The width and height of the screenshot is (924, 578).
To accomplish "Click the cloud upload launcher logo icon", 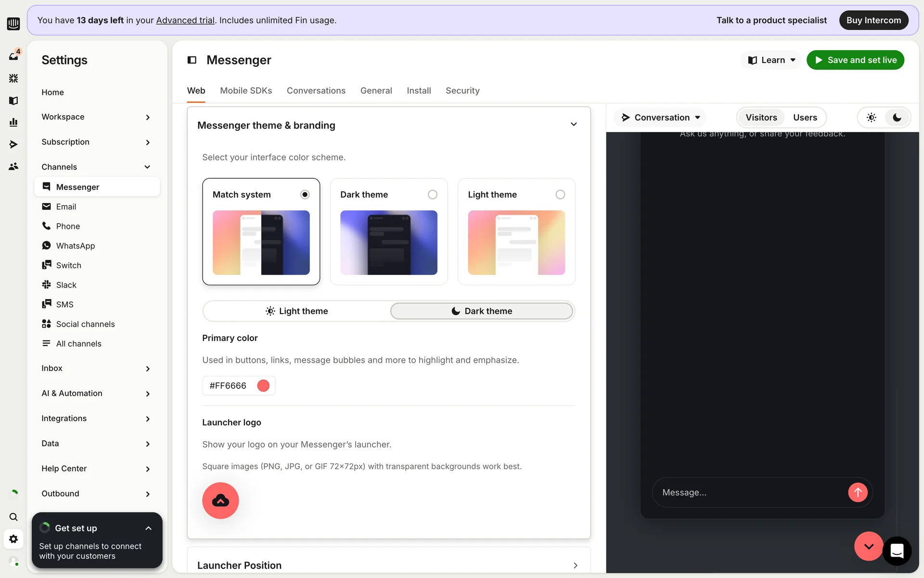I will point(220,500).
